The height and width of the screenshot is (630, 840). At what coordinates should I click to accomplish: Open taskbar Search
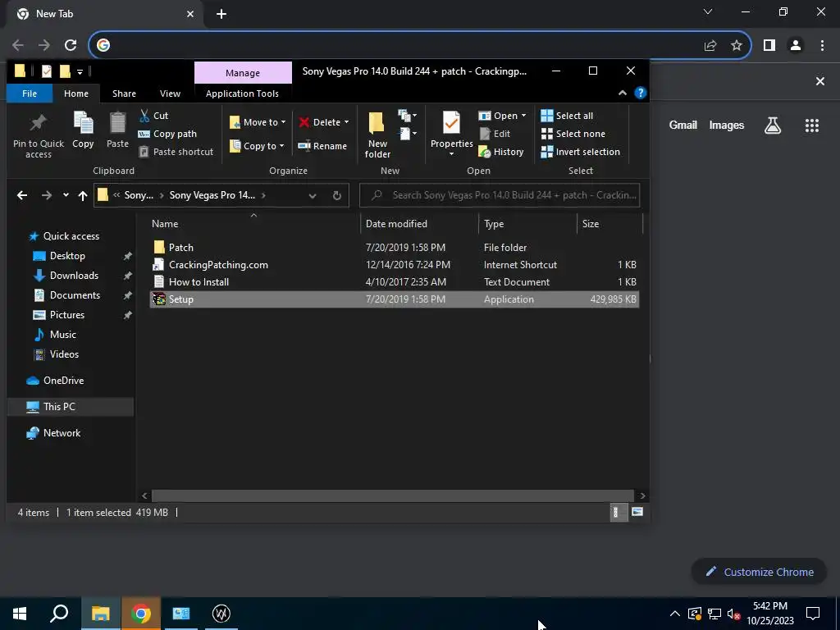point(59,614)
